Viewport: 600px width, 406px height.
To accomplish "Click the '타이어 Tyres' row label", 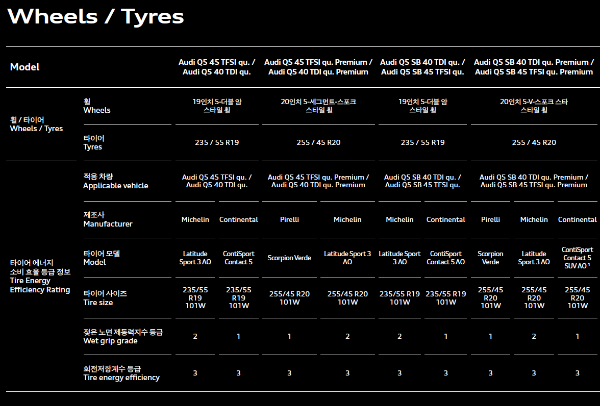I will pyautogui.click(x=94, y=142).
